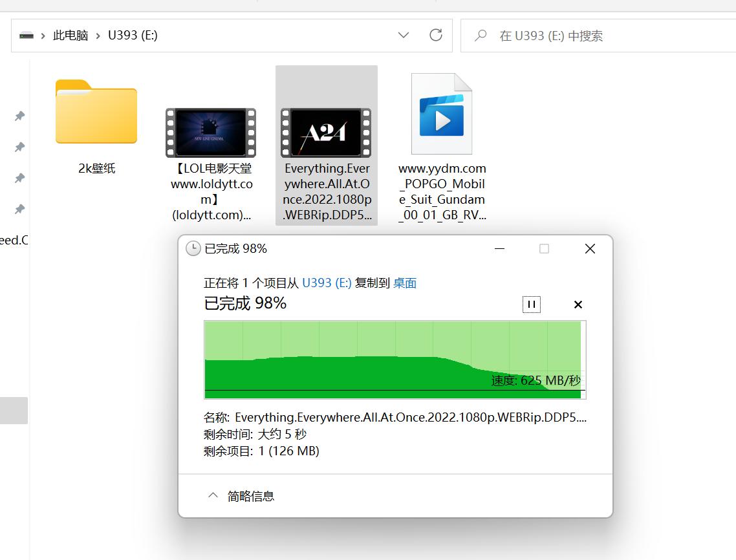
Task: Navigate to 此电脑 in the breadcrumb
Action: coord(70,36)
